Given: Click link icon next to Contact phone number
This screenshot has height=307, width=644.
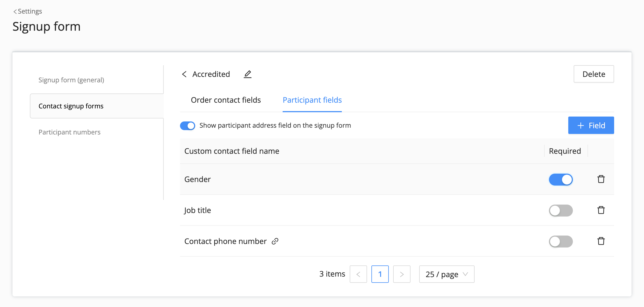Looking at the screenshot, I should [275, 241].
